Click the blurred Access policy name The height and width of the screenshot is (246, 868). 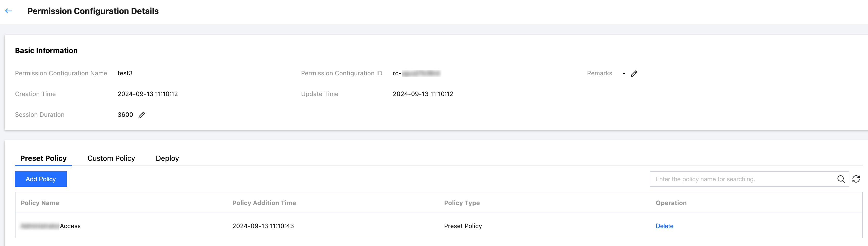[51, 226]
